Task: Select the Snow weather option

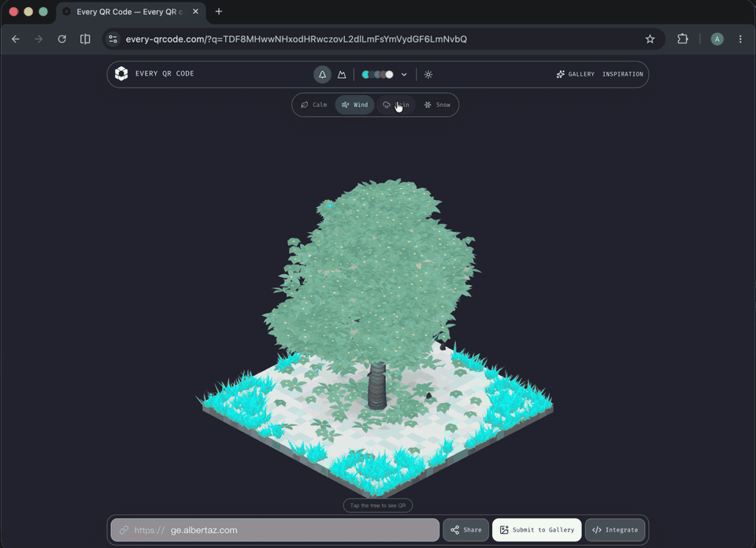Action: [x=437, y=105]
